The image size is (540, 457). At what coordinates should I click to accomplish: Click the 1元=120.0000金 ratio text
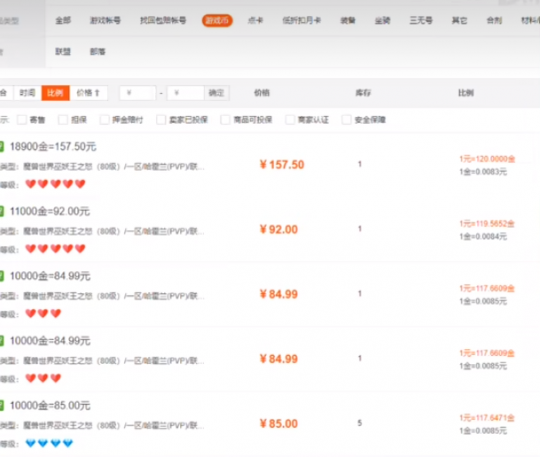[x=487, y=159]
